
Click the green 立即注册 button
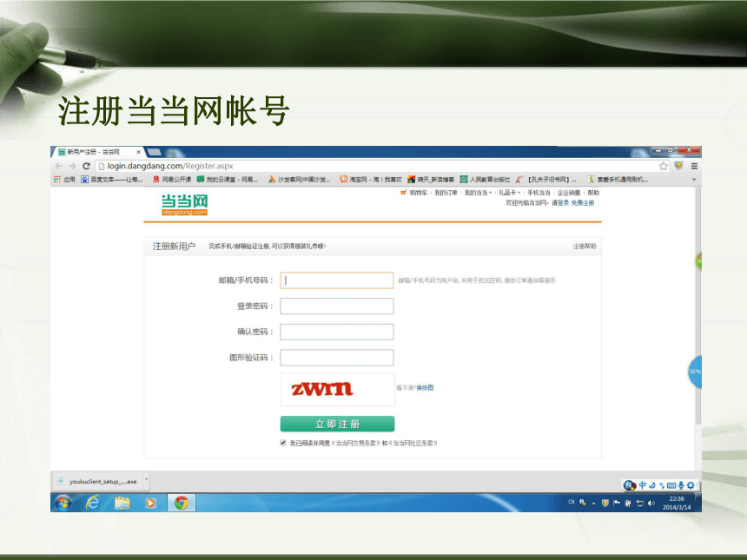click(x=337, y=424)
